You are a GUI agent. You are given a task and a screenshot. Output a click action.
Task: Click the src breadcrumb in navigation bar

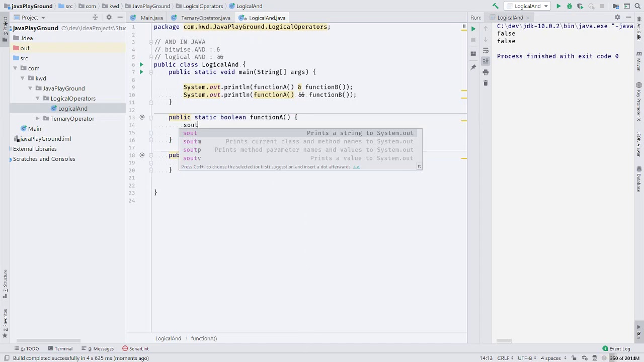click(x=65, y=6)
